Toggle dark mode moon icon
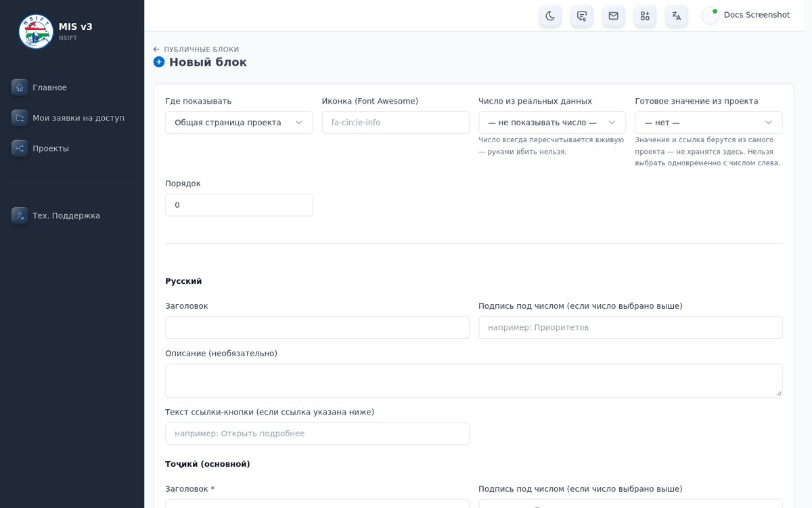Viewport: 812px width, 508px height. [x=550, y=16]
